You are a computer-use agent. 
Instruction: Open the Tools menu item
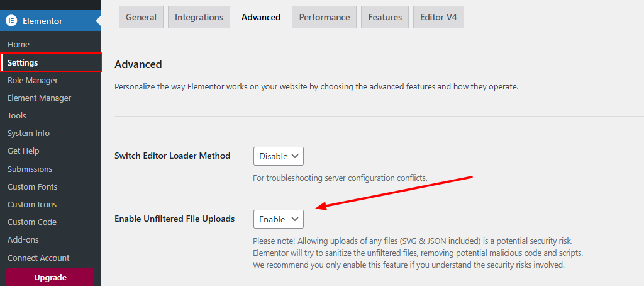coord(17,115)
